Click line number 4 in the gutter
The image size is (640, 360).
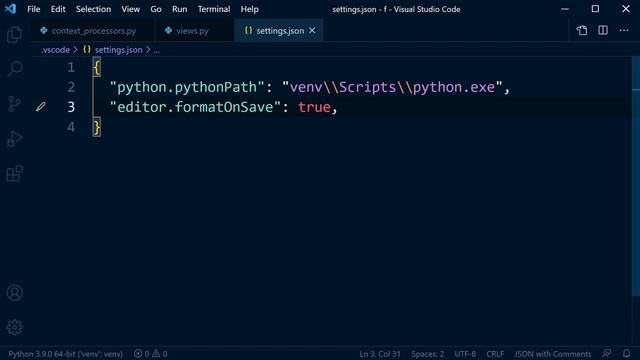tap(71, 127)
